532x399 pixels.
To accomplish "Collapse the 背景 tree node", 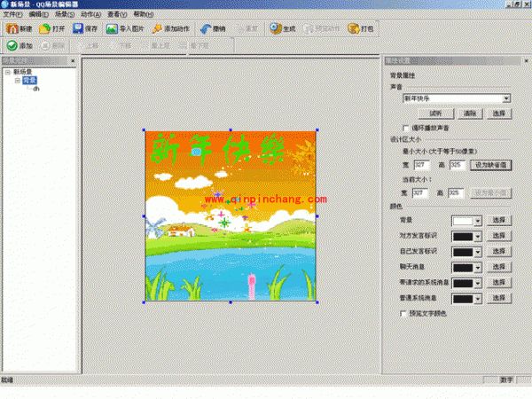I will 18,81.
